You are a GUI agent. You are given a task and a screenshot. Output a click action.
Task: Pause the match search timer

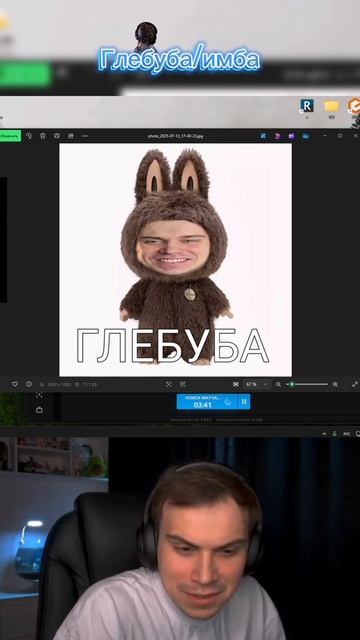pyautogui.click(x=244, y=402)
